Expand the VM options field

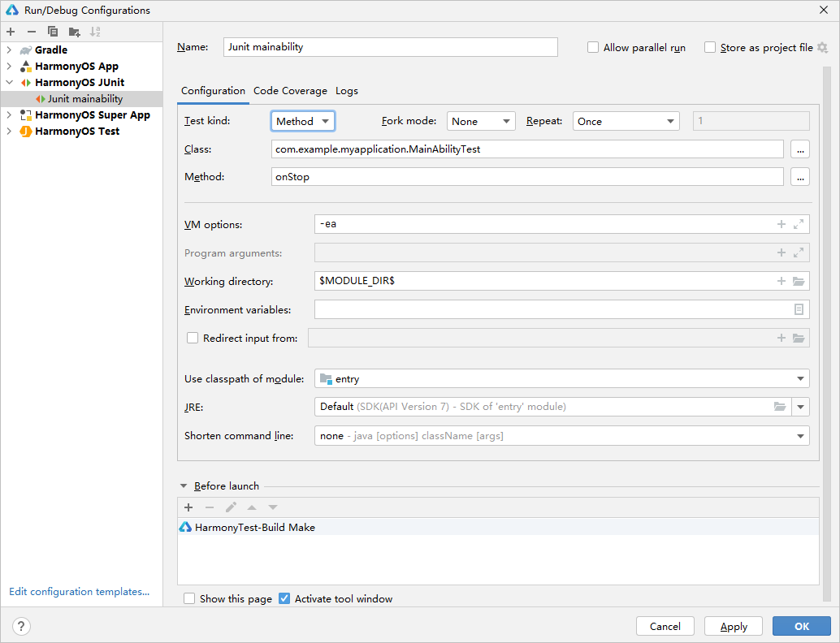click(x=799, y=224)
